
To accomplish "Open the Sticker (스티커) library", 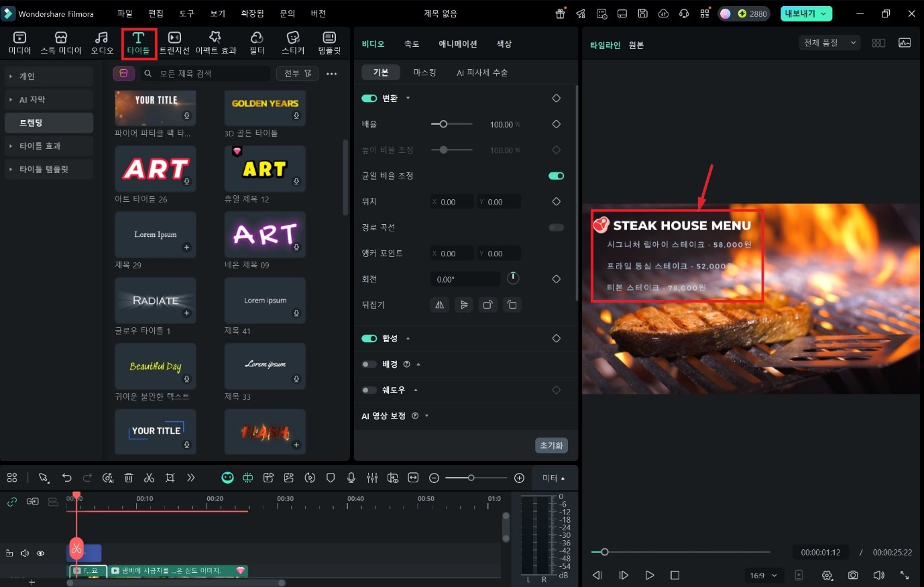I will tap(293, 43).
